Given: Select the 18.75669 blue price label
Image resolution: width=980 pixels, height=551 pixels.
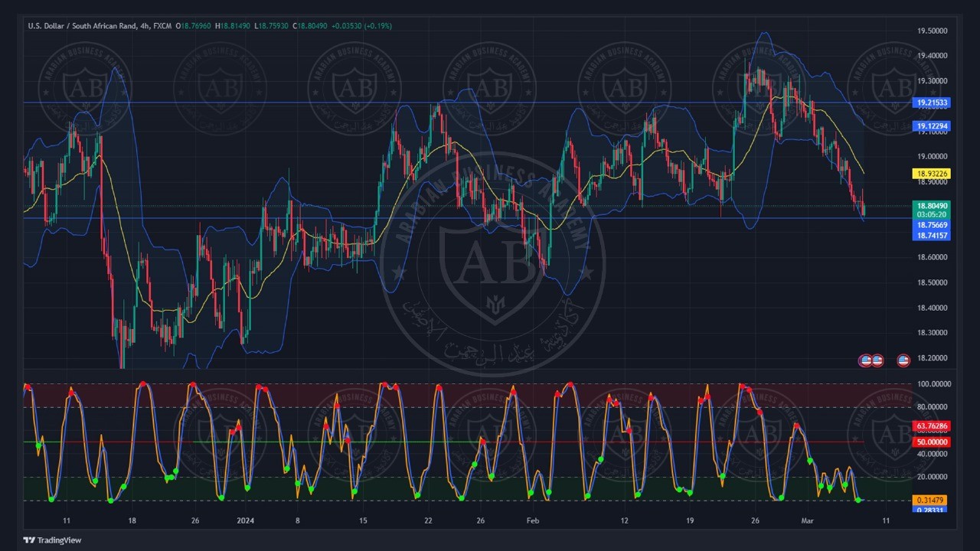Looking at the screenshot, I should [932, 226].
